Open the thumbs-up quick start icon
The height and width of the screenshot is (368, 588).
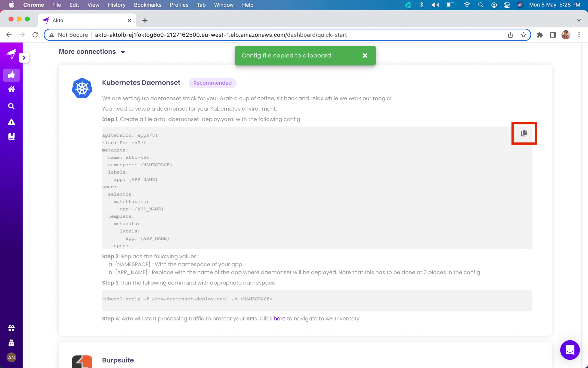[x=11, y=75]
